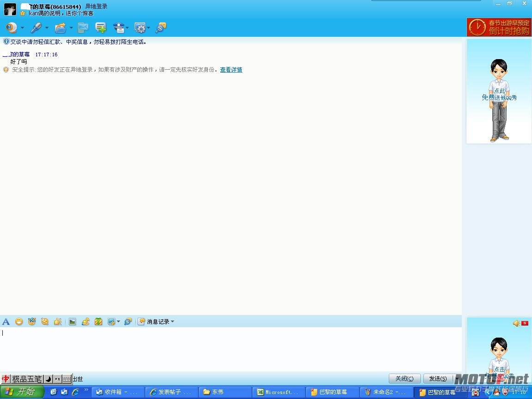Image resolution: width=532 pixels, height=399 pixels.
Task: Open the 开始 Start menu
Action: pos(22,392)
